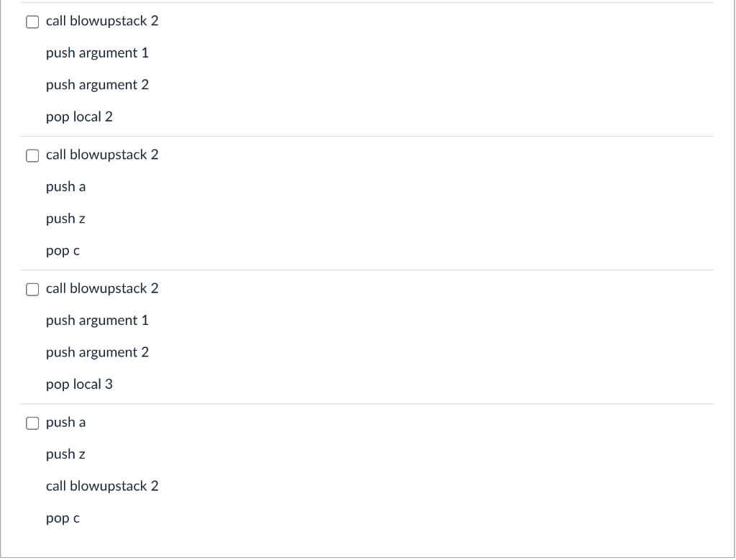This screenshot has width=736, height=560.
Task: Select the checkbox for the option ending pop local 3
Action: (32, 290)
